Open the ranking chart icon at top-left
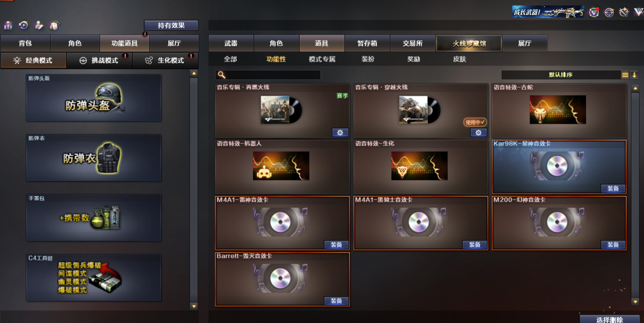 [x=8, y=26]
